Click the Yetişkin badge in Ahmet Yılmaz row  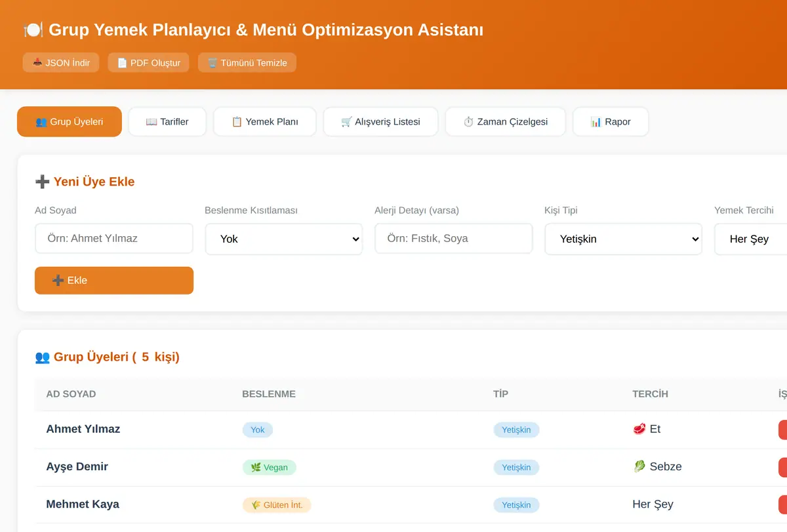click(x=516, y=430)
